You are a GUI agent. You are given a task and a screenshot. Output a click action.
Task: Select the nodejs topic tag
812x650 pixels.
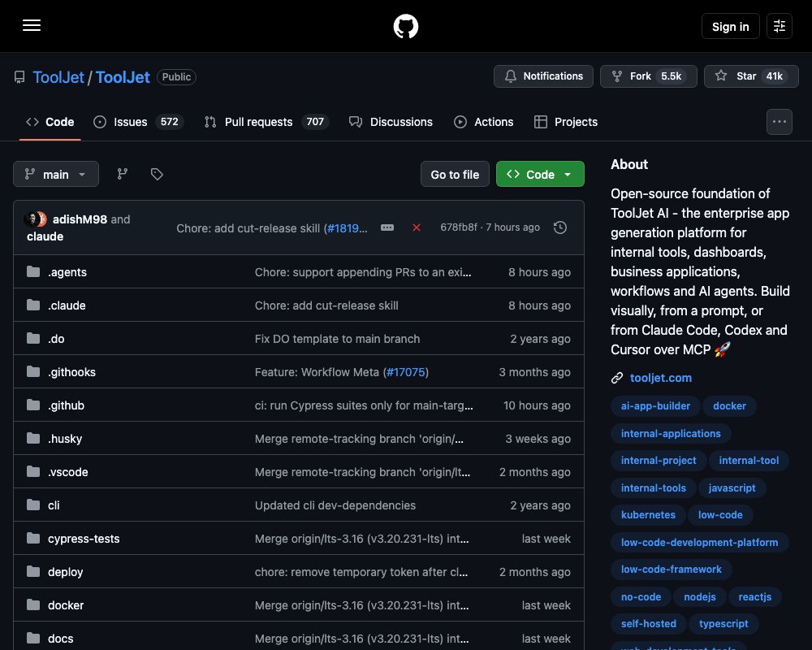pos(700,596)
